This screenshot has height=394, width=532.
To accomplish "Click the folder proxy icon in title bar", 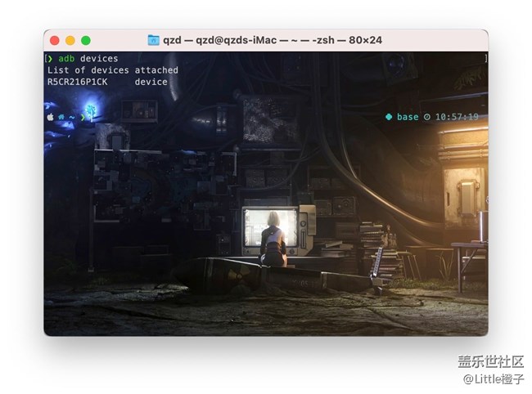I will pos(154,40).
